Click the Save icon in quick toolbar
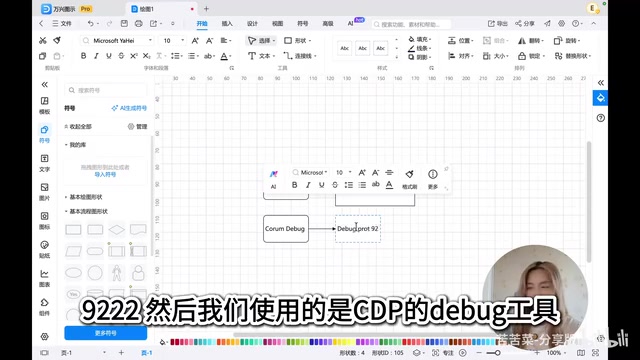The width and height of the screenshot is (640, 360). point(124,24)
